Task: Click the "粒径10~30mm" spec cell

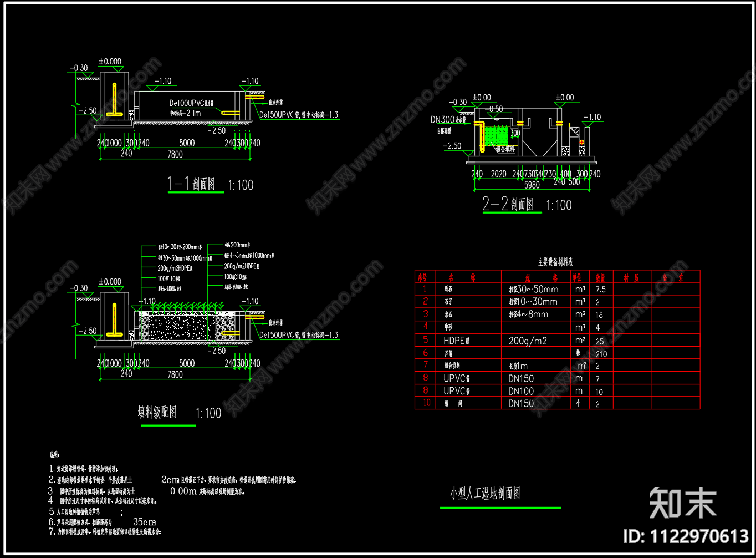Action: (x=533, y=302)
